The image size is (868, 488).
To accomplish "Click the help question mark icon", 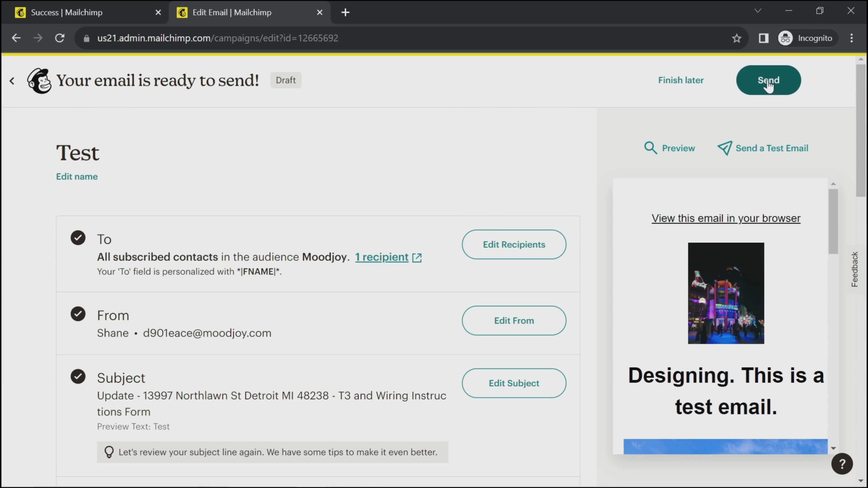I will click(x=842, y=464).
